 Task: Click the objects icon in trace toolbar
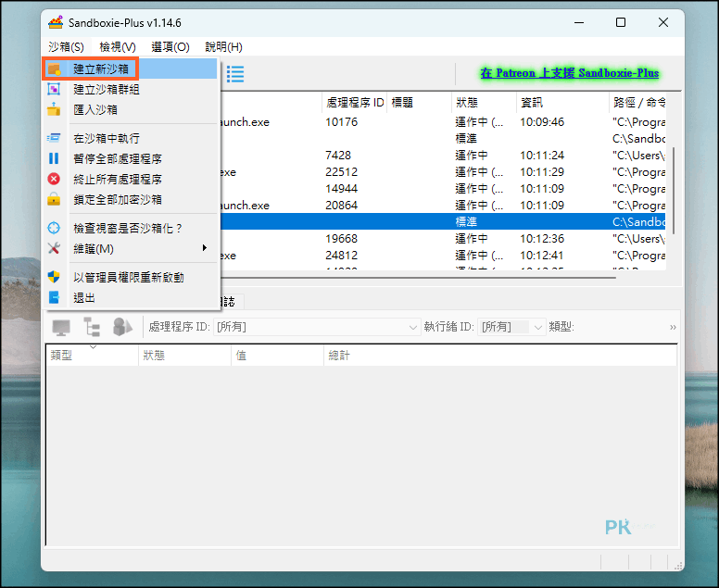point(122,327)
